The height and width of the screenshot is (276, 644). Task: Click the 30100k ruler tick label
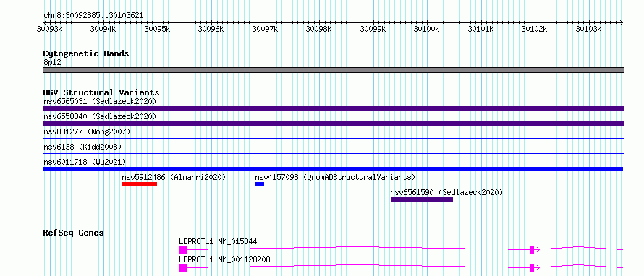click(x=426, y=30)
